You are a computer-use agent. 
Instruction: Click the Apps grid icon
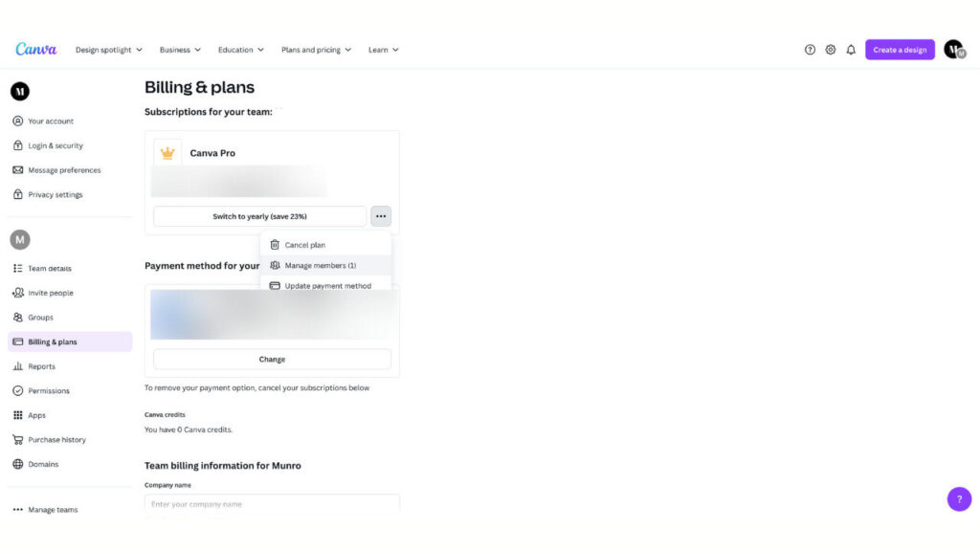[18, 415]
